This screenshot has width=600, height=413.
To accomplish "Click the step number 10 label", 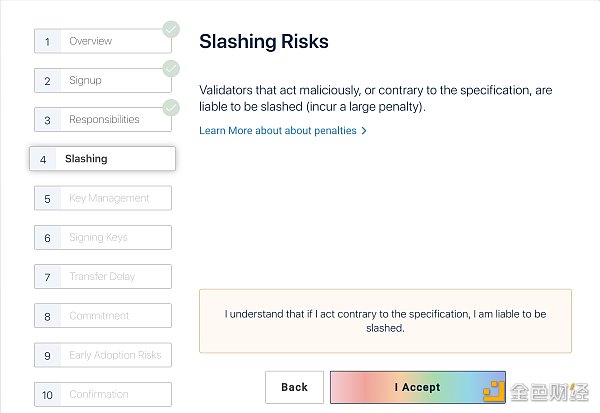I will (47, 395).
